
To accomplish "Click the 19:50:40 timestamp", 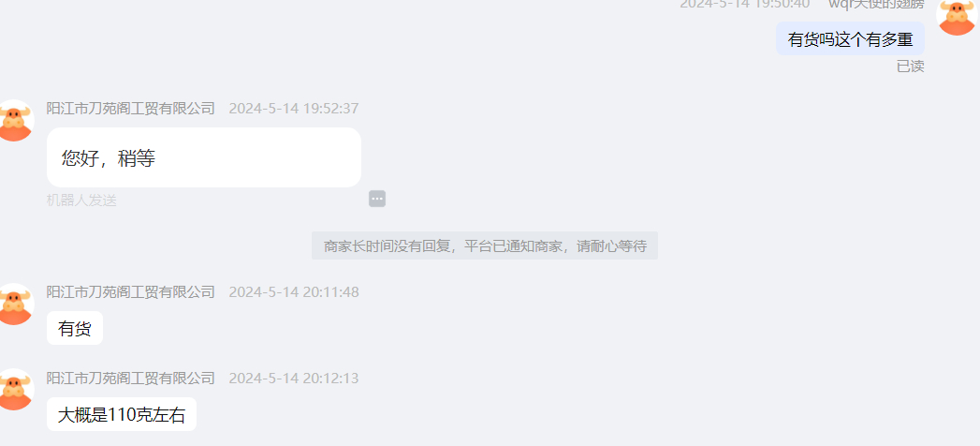I will (x=744, y=4).
